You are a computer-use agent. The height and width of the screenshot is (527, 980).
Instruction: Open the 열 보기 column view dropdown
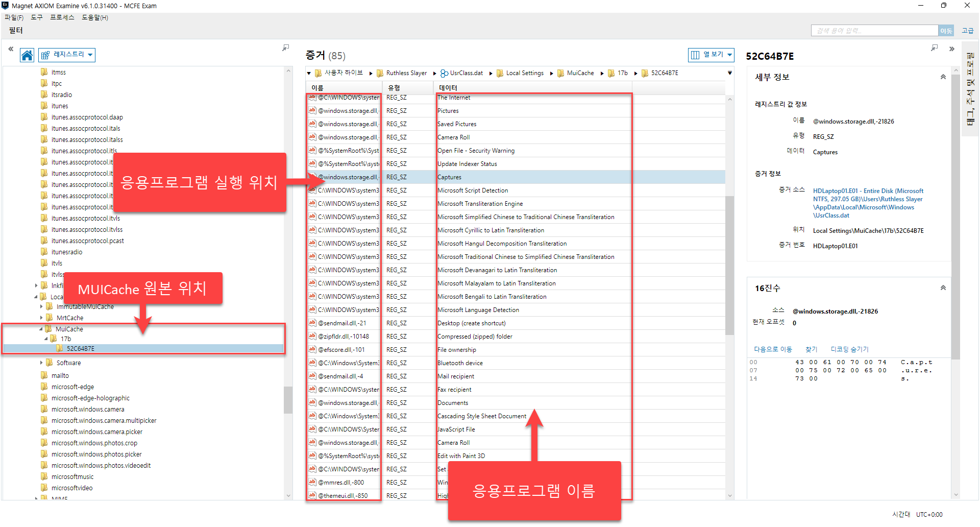coord(711,55)
